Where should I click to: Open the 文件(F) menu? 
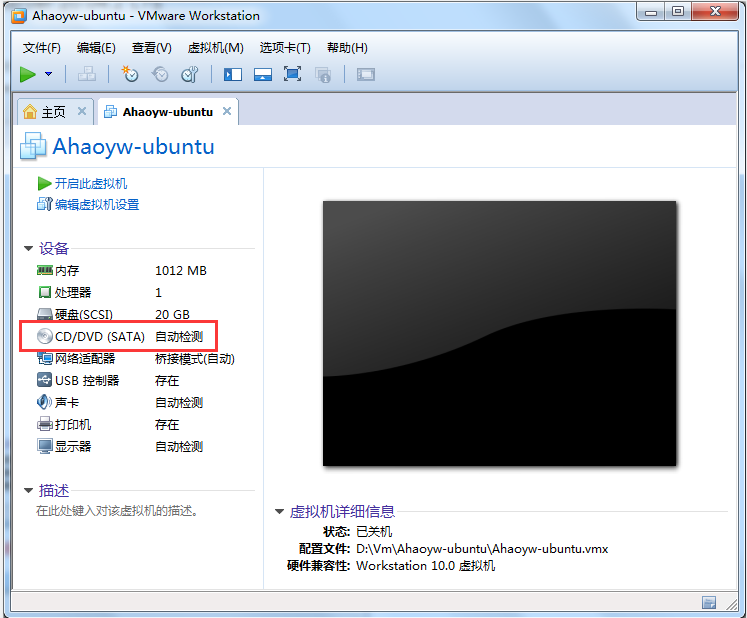(x=41, y=48)
